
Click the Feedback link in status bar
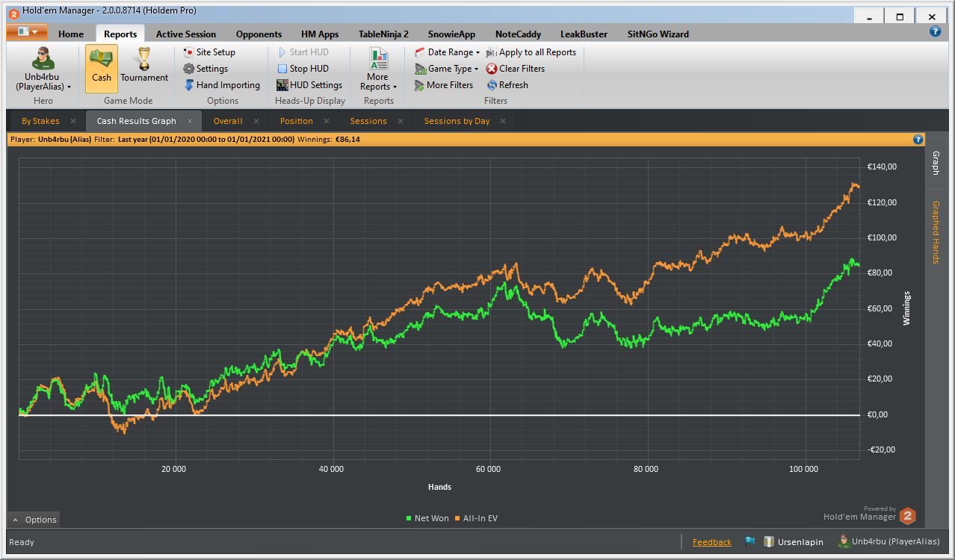[x=712, y=542]
